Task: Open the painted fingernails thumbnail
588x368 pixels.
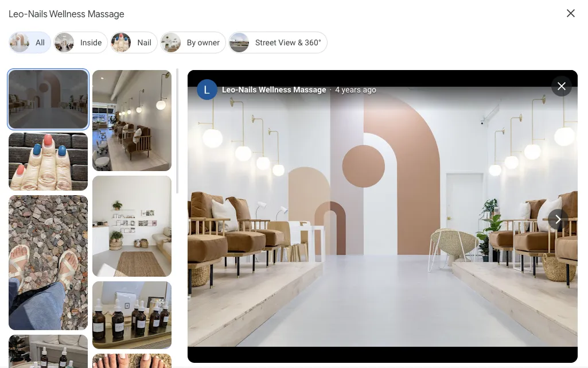Action: [48, 161]
